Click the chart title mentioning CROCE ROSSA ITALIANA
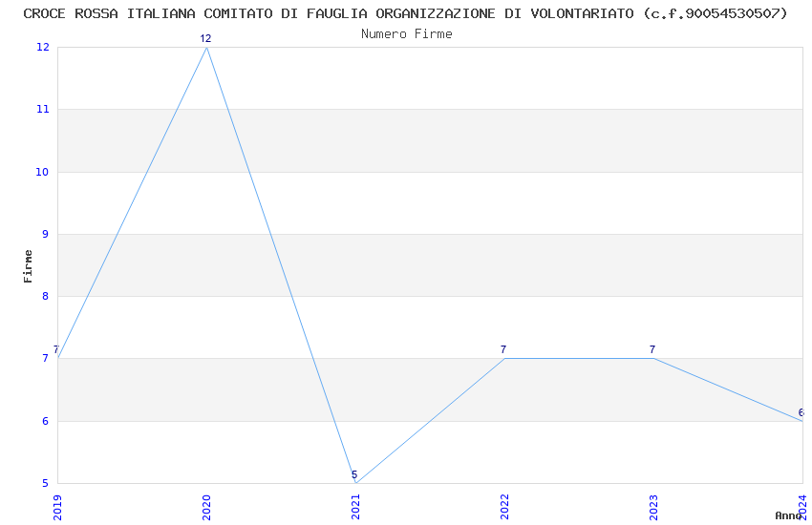Screen dimensions: 812x525 (x=405, y=13)
